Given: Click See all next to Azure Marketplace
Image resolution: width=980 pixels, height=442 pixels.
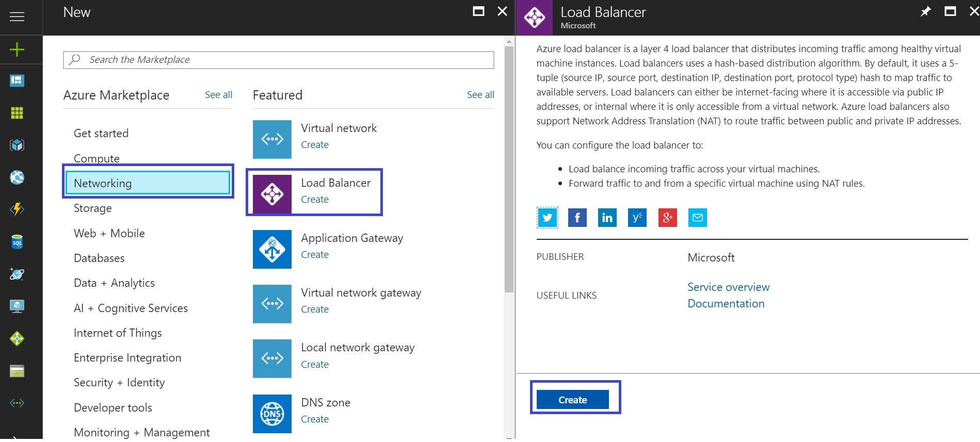Looking at the screenshot, I should [218, 95].
